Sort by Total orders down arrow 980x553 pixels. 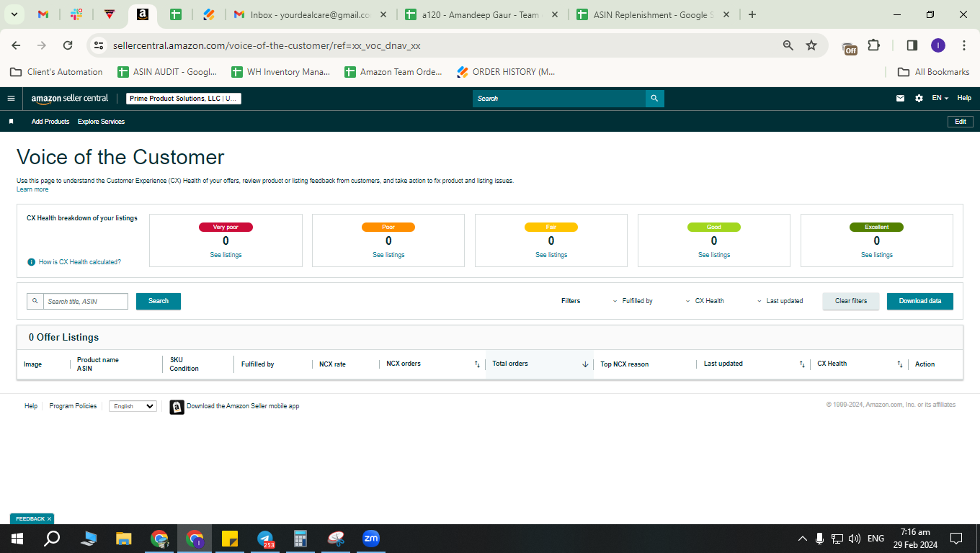(x=585, y=364)
